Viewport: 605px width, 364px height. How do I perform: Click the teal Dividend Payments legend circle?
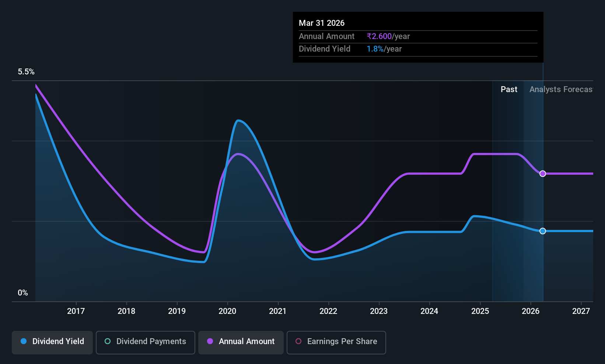click(108, 341)
